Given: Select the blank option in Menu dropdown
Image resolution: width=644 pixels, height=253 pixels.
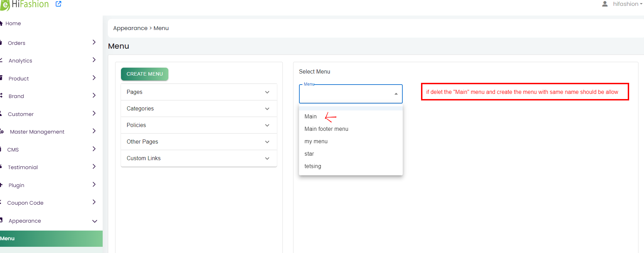Looking at the screenshot, I should pos(351,108).
